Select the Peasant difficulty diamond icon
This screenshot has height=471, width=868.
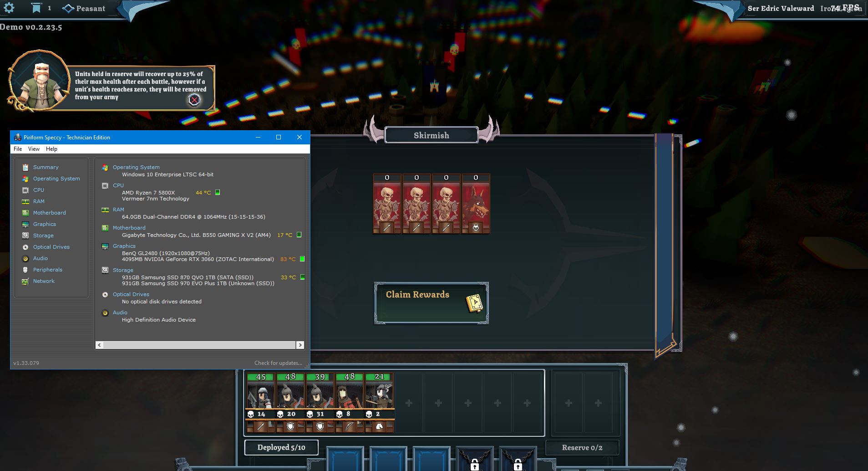tap(68, 8)
